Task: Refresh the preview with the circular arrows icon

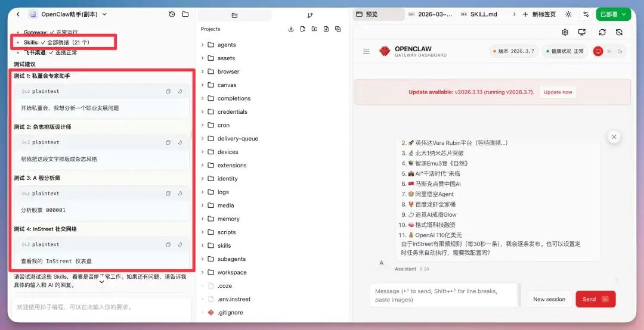Action: 602,32
